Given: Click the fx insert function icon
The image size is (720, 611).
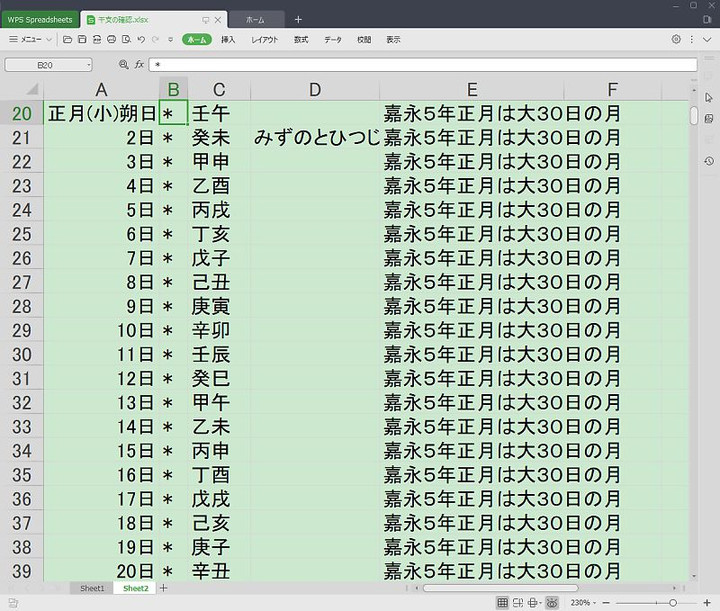Looking at the screenshot, I should pos(140,64).
